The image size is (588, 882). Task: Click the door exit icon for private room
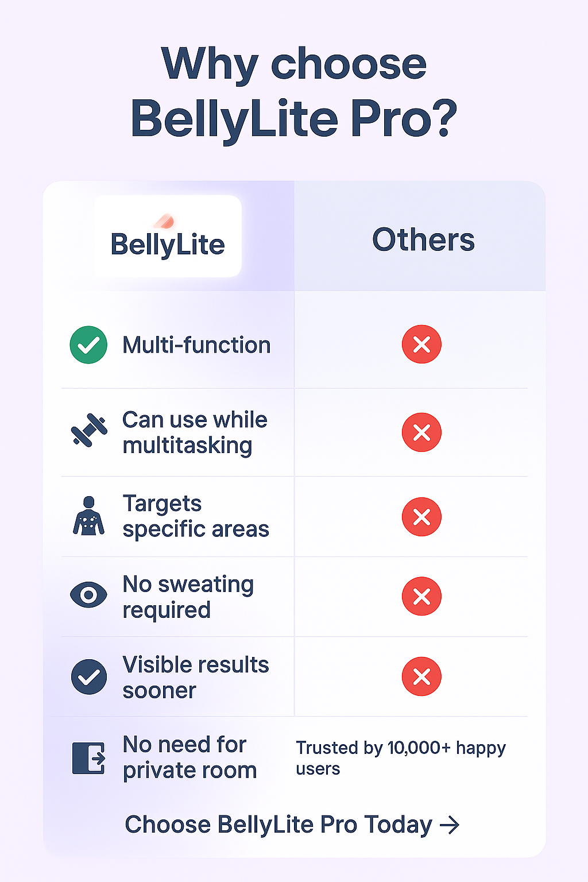[x=89, y=758]
